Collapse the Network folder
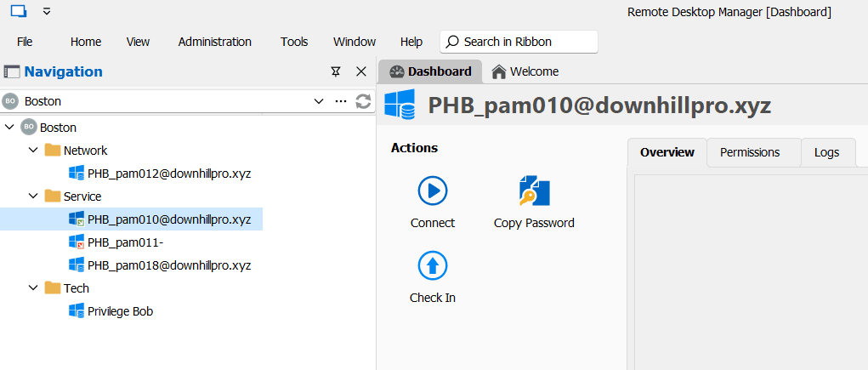 click(33, 151)
